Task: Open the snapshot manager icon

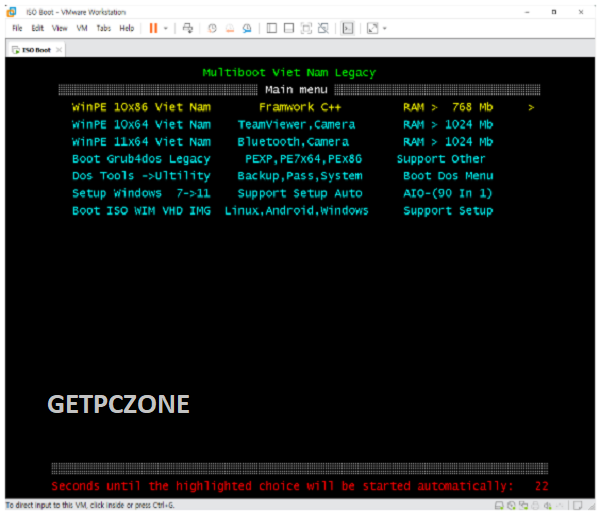Action: coord(245,29)
